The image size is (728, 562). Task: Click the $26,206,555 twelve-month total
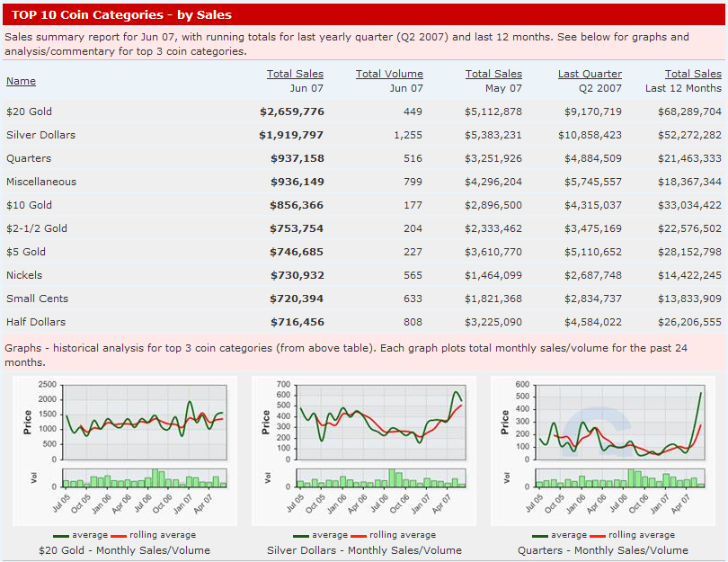click(689, 322)
